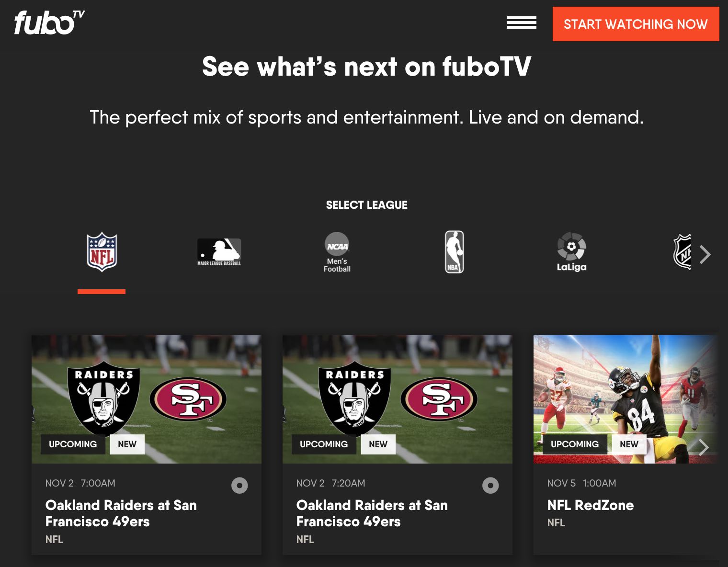
Task: Open the hamburger menu
Action: (521, 23)
